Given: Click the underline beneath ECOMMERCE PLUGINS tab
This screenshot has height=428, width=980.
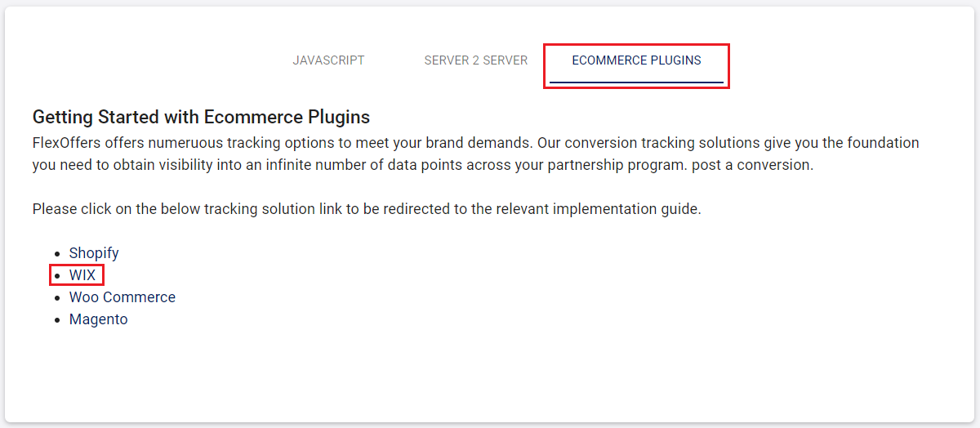Looking at the screenshot, I should pyautogui.click(x=636, y=82).
